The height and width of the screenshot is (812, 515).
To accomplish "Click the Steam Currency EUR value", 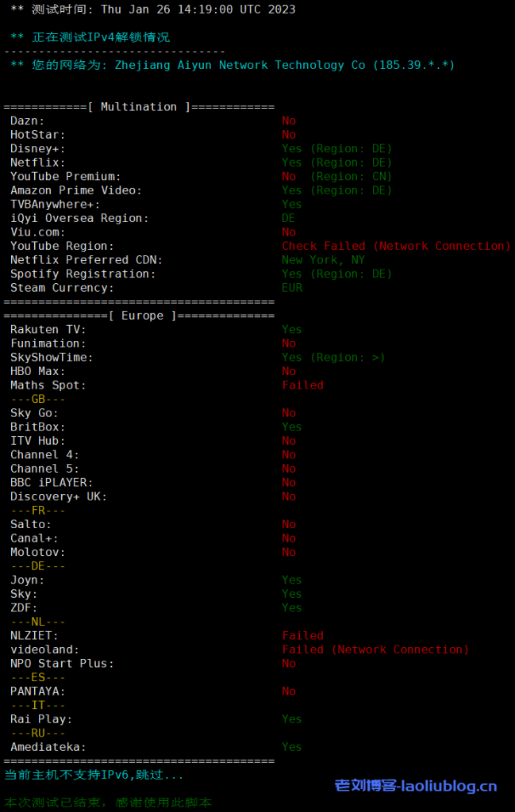I will tap(292, 288).
